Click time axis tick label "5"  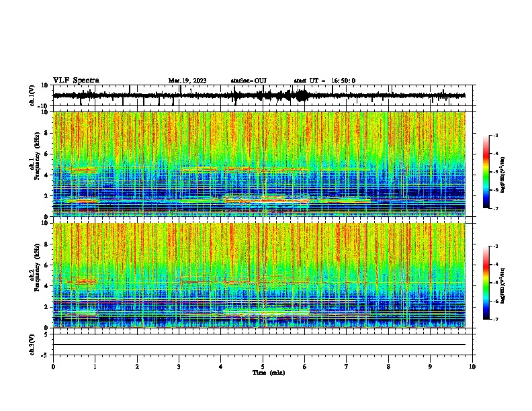coord(263,367)
